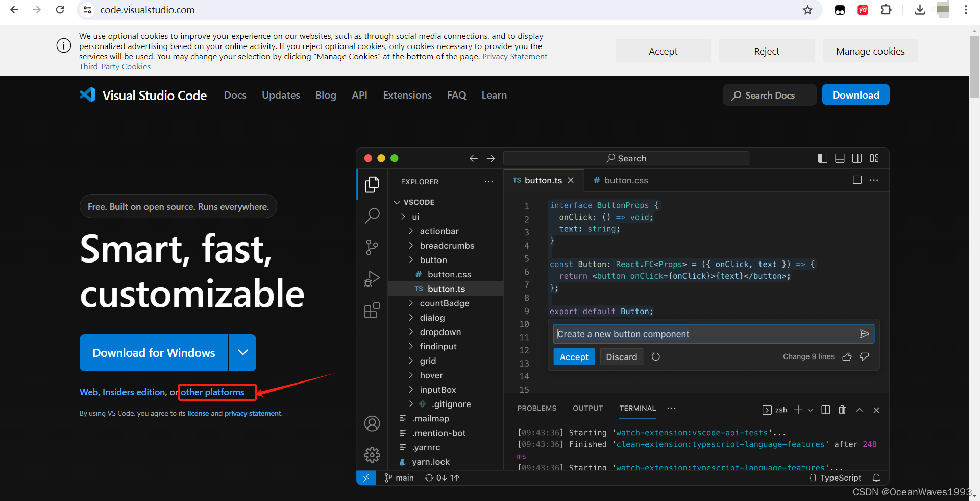Open Source Control icon in activity bar
Screen dimensions: 980x501
(372, 248)
